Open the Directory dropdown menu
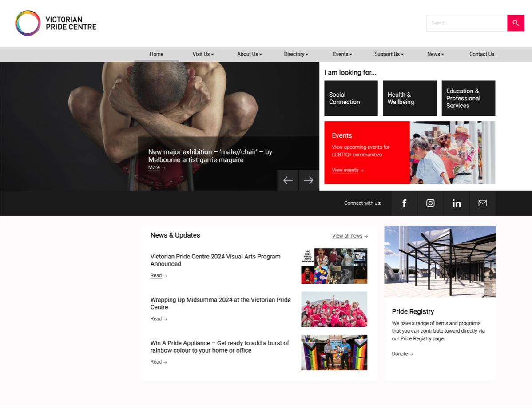 pyautogui.click(x=296, y=54)
